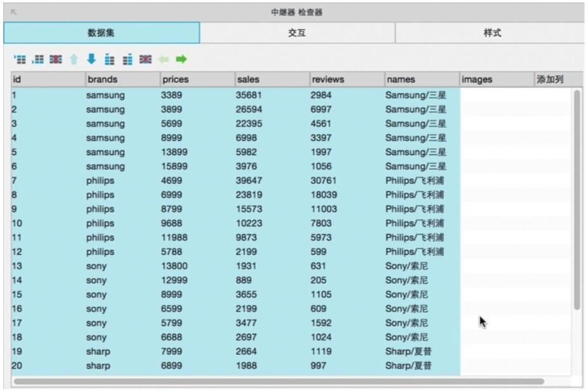Screen dimensions: 588x391
Task: Select price cell 3899
Action: coord(171,109)
